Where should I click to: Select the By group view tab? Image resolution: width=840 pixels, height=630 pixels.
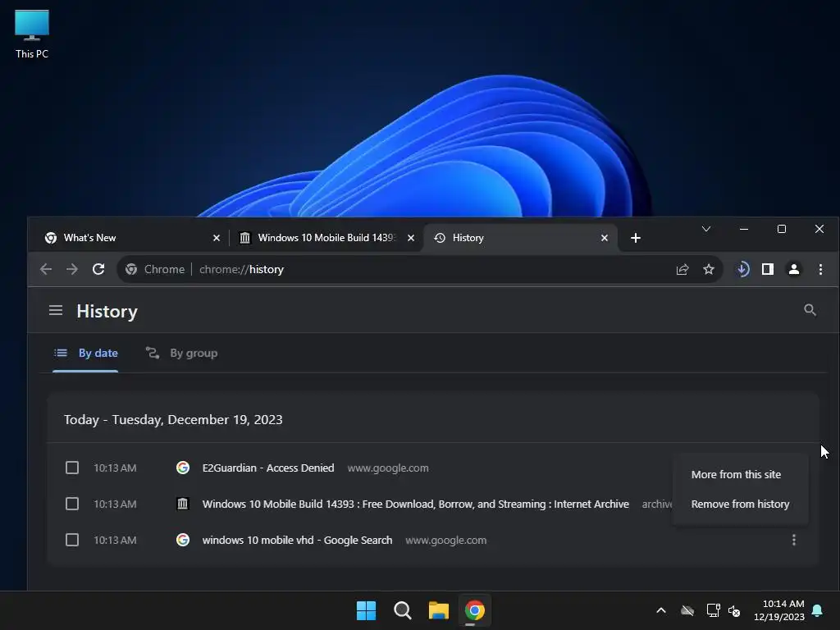[181, 353]
